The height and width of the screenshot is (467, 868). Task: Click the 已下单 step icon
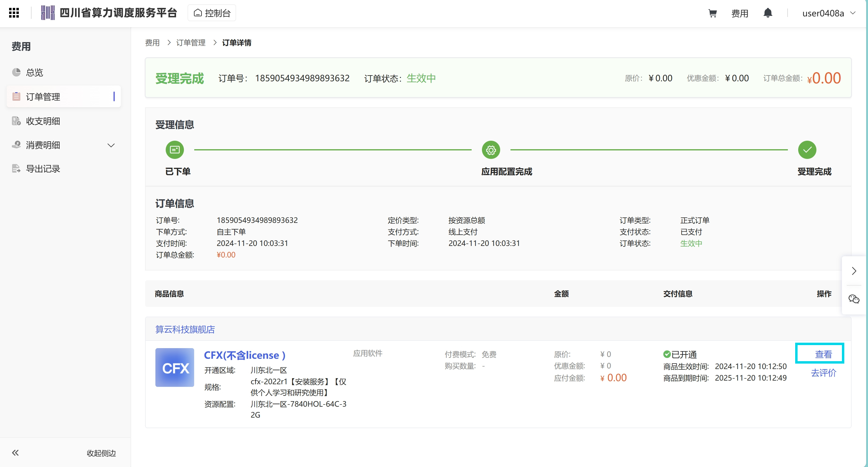click(175, 150)
